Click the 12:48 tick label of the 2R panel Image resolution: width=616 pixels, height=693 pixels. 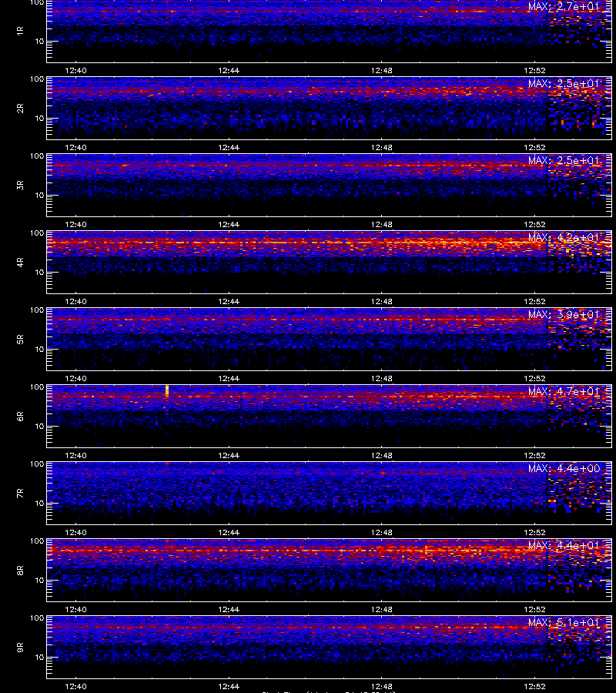[x=381, y=148]
